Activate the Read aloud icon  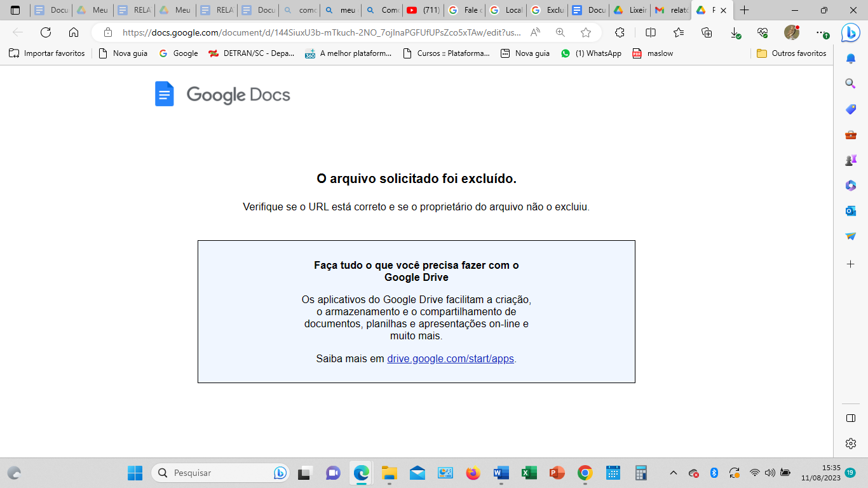tap(536, 32)
